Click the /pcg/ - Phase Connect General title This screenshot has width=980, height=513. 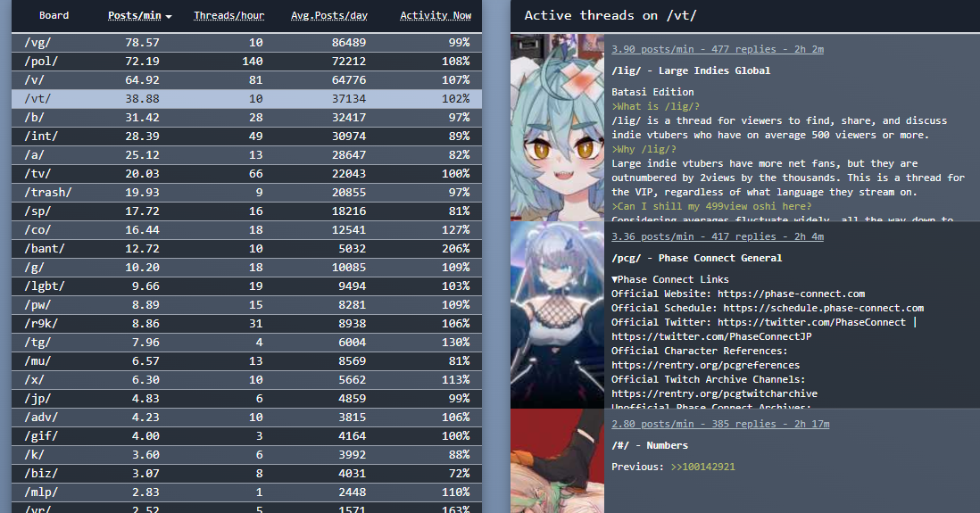[x=696, y=258]
